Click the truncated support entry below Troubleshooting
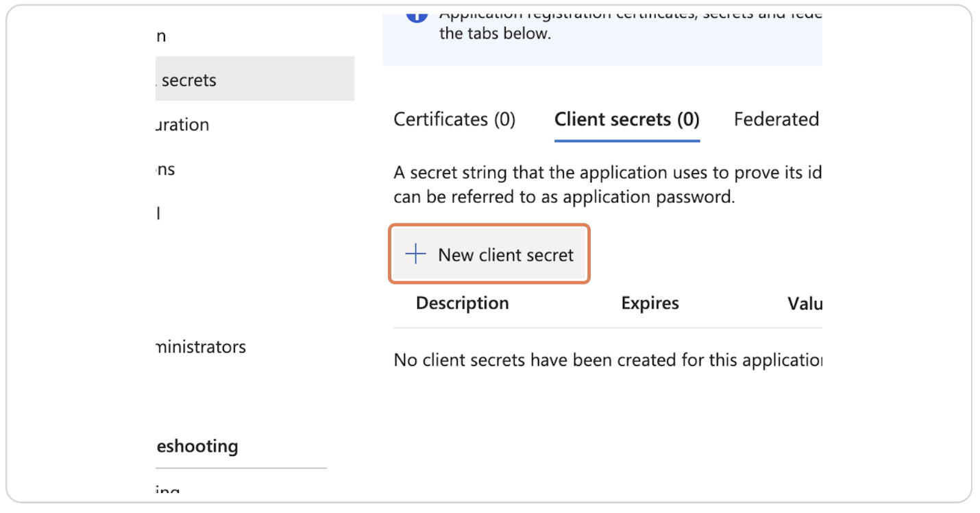The image size is (980, 513). click(168, 490)
